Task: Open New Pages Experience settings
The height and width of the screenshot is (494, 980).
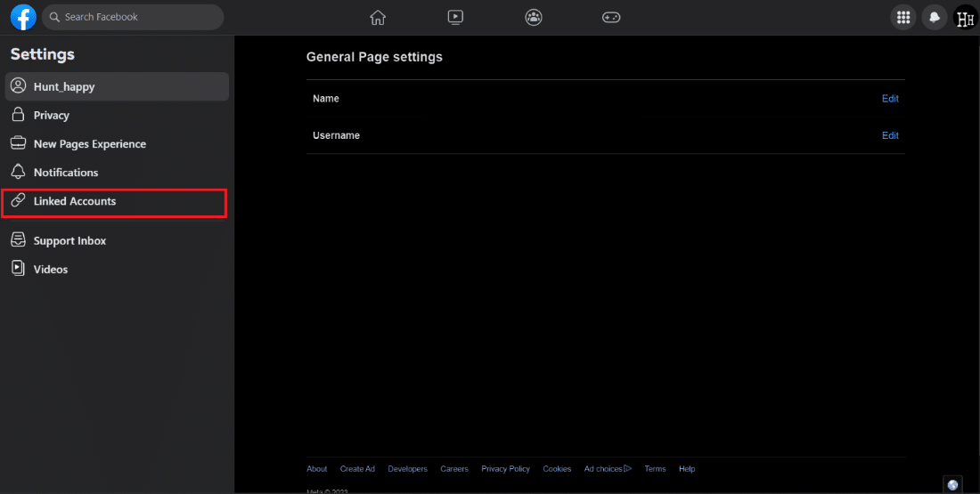Action: point(117,144)
